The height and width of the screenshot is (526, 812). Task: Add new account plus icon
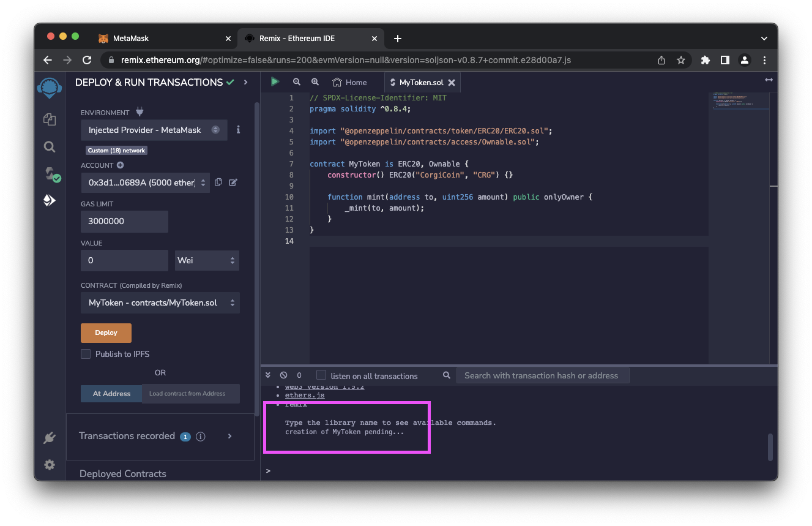click(120, 165)
